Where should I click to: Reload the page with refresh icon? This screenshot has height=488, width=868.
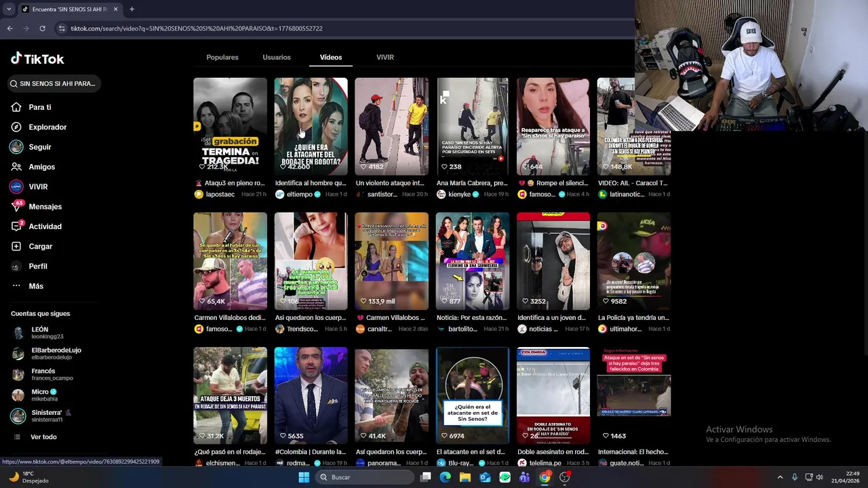(42, 28)
